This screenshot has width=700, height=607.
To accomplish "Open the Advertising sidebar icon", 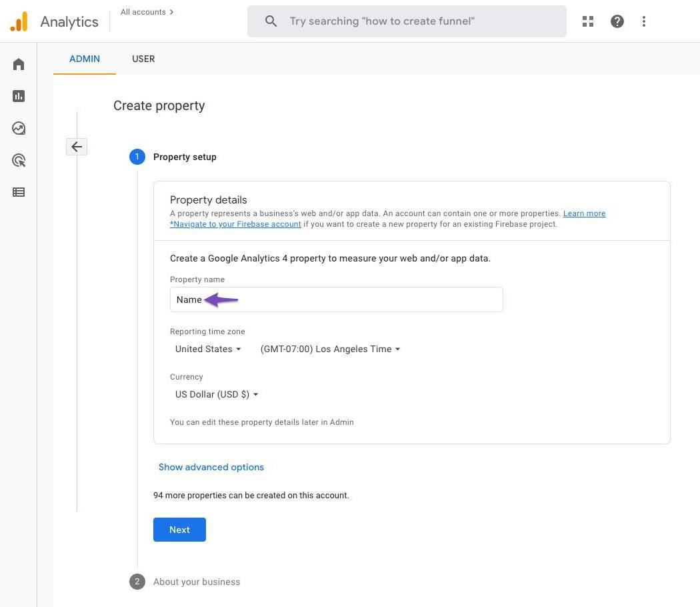I will 19,160.
